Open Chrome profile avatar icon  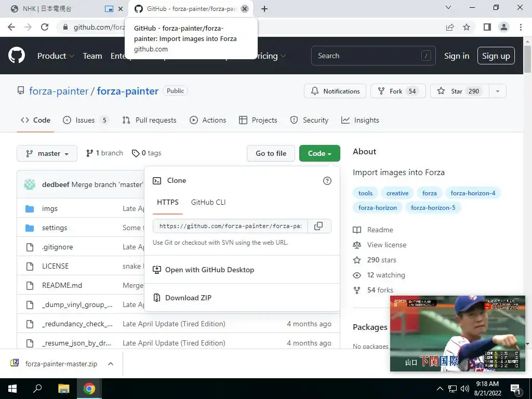pyautogui.click(x=504, y=27)
